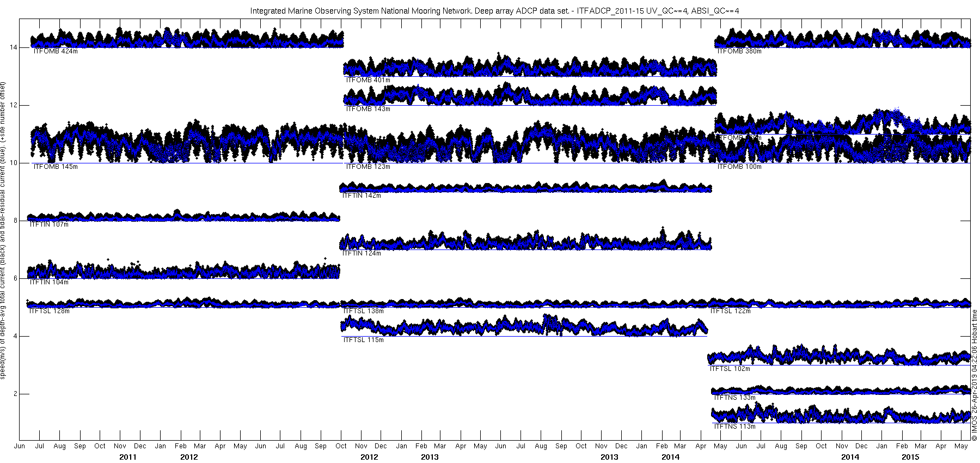Click the ITFOMB 145m series label

pos(56,167)
